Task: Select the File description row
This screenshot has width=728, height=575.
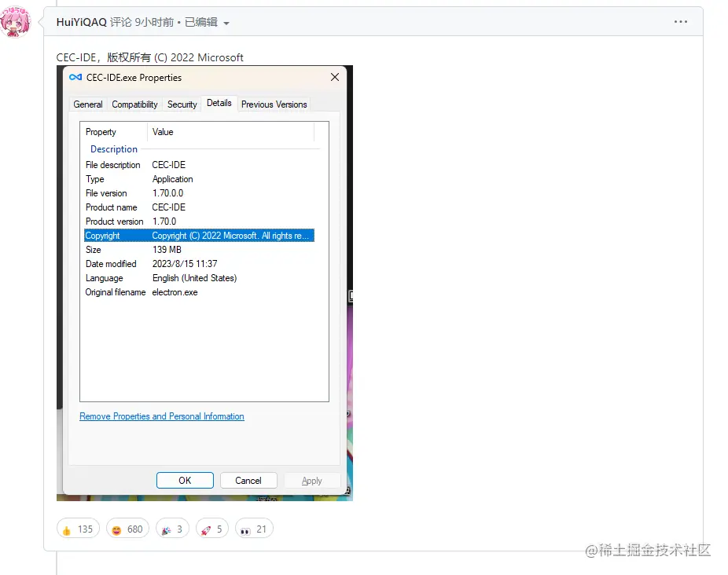Action: (x=199, y=165)
